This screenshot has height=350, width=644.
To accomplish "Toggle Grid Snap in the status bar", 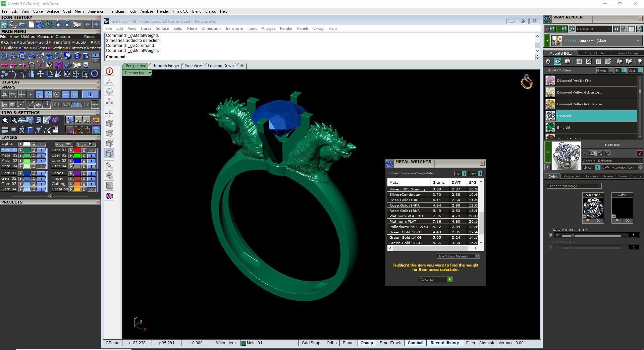I will (311, 343).
